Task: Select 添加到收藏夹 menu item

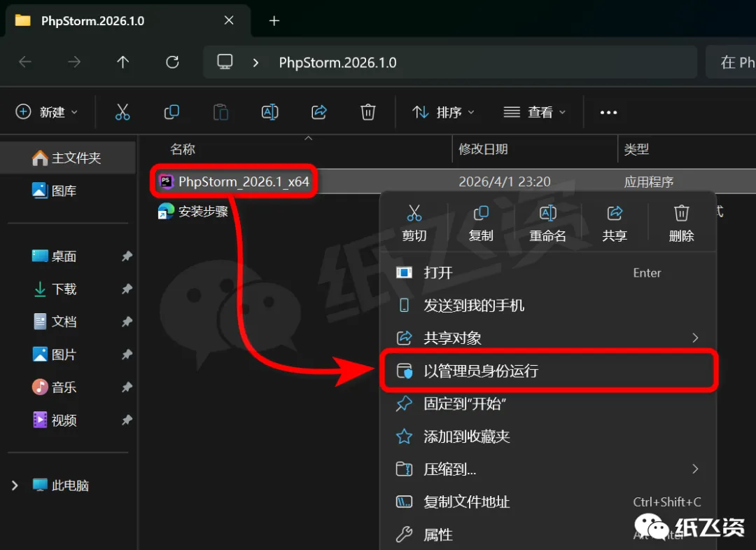Action: [549, 436]
